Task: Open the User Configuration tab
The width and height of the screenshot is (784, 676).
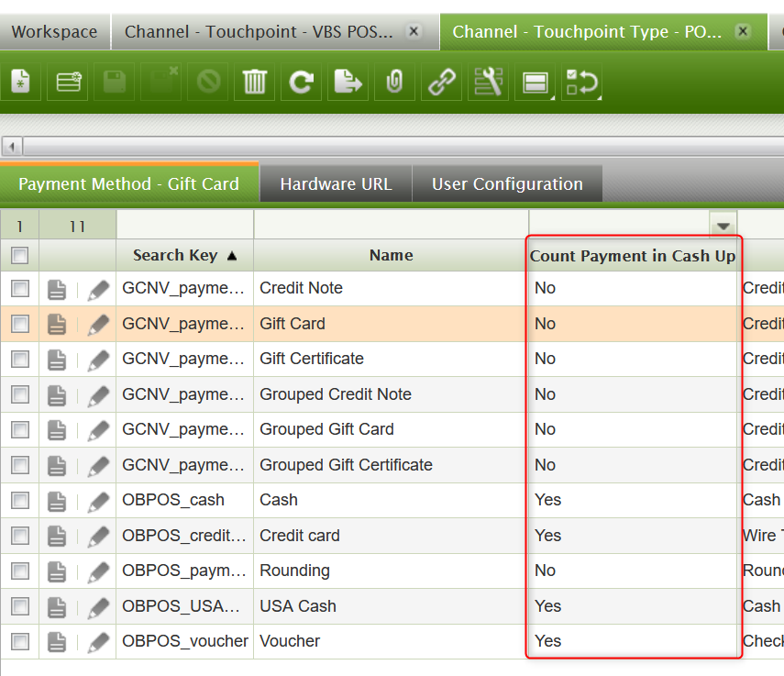Action: [507, 184]
